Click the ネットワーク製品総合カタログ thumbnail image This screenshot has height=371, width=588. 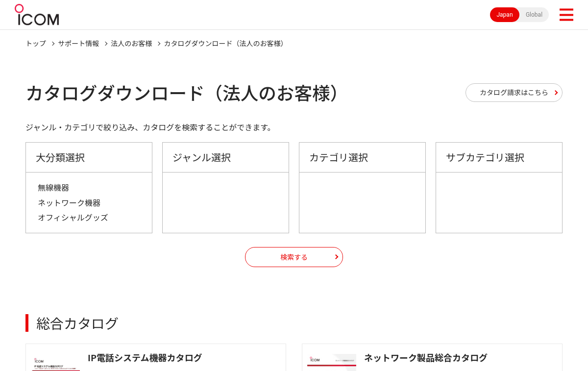point(332,362)
